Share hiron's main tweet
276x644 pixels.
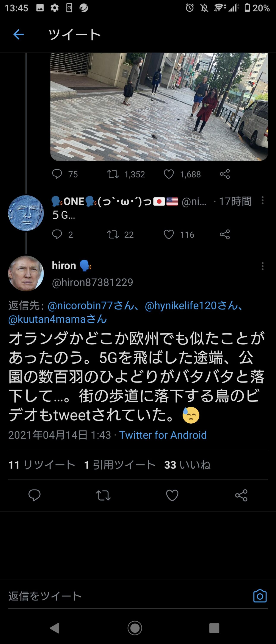[x=241, y=495]
